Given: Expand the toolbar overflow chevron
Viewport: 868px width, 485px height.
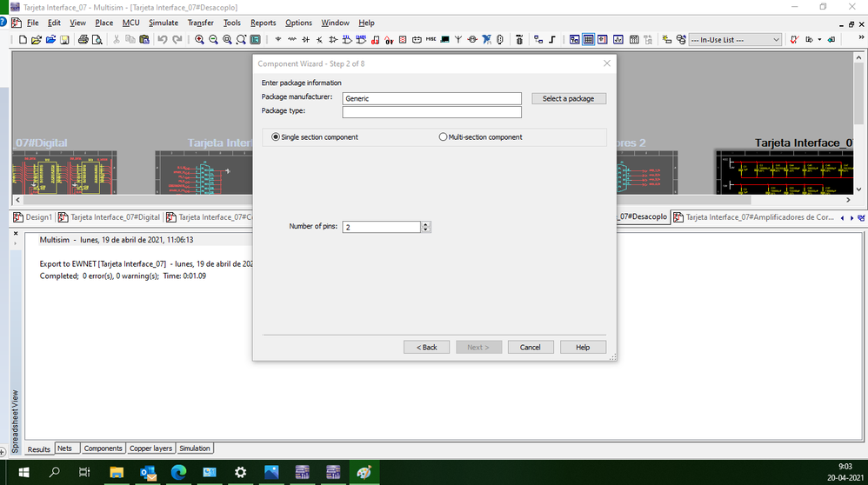Looking at the screenshot, I should tap(861, 37).
